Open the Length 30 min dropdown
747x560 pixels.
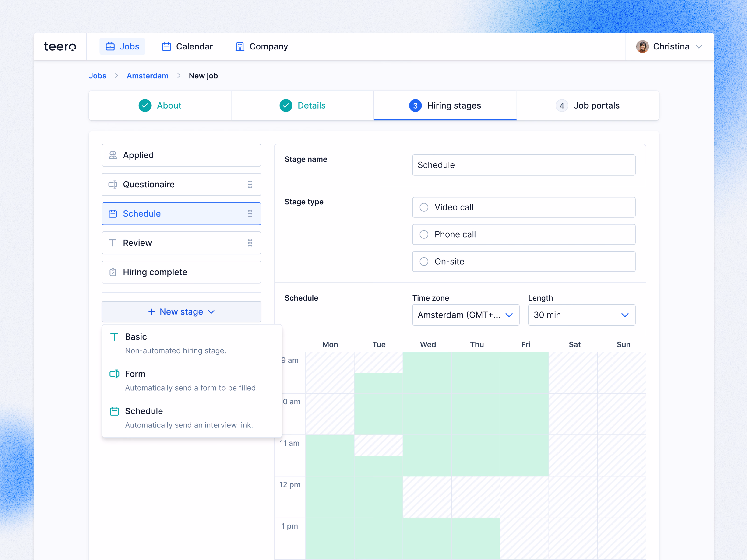[581, 315]
